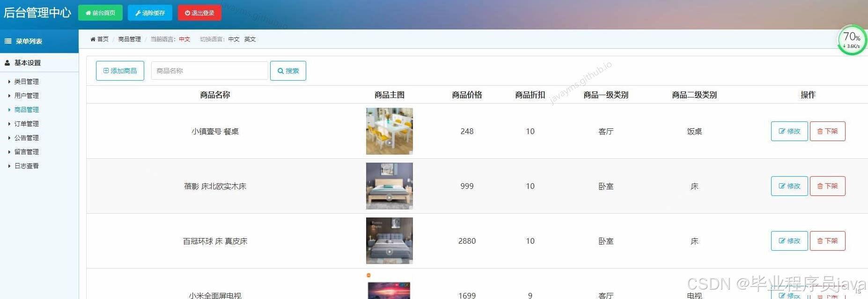Click the arrow beside 用户管理
The height and width of the screenshot is (299, 868).
9,96
